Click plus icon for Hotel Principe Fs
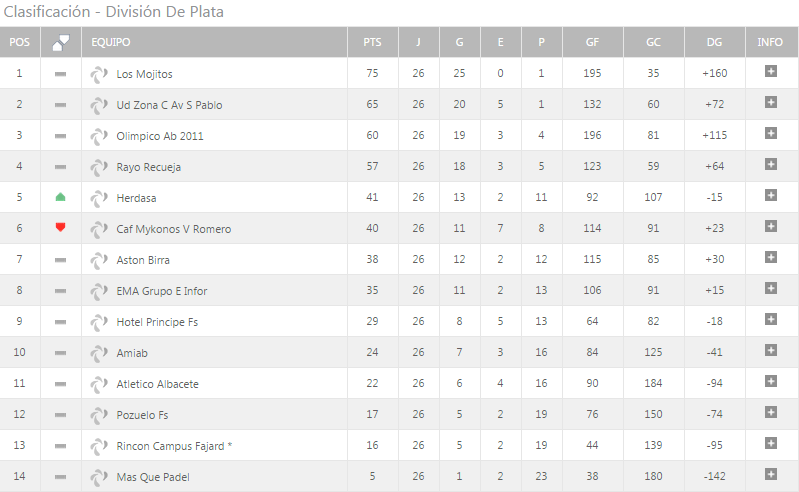The image size is (799, 492). pos(770,319)
